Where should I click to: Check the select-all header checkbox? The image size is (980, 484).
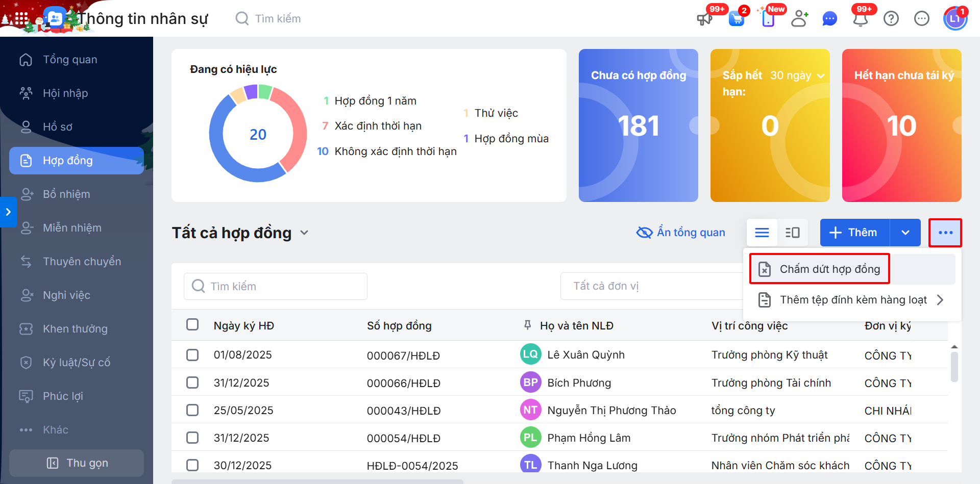192,325
